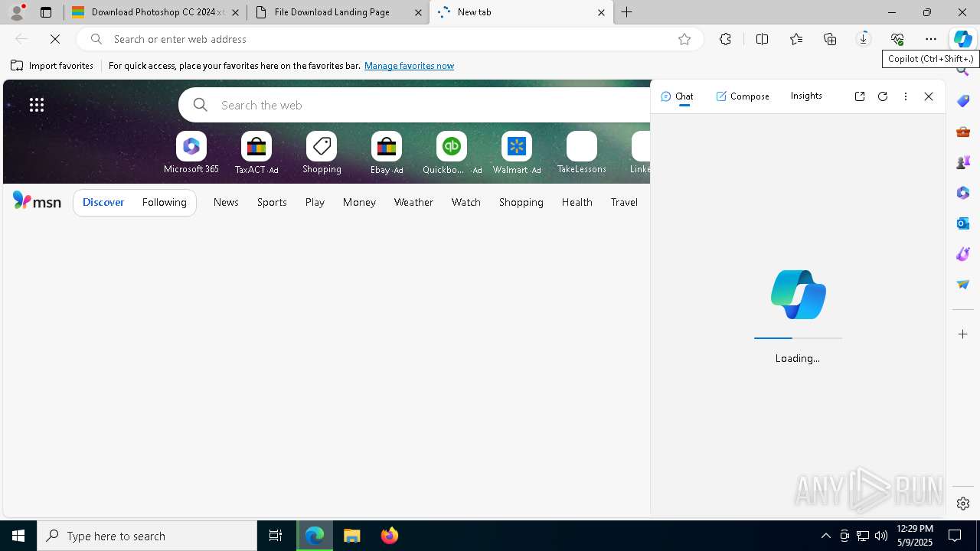
Task: Open Ebay ad quick link
Action: [x=387, y=153]
